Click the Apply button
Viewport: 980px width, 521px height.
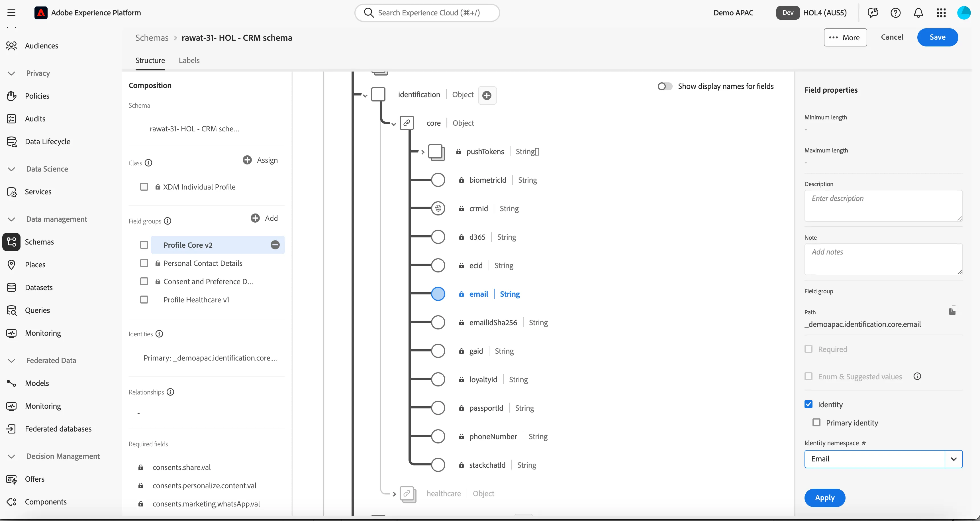pyautogui.click(x=825, y=498)
